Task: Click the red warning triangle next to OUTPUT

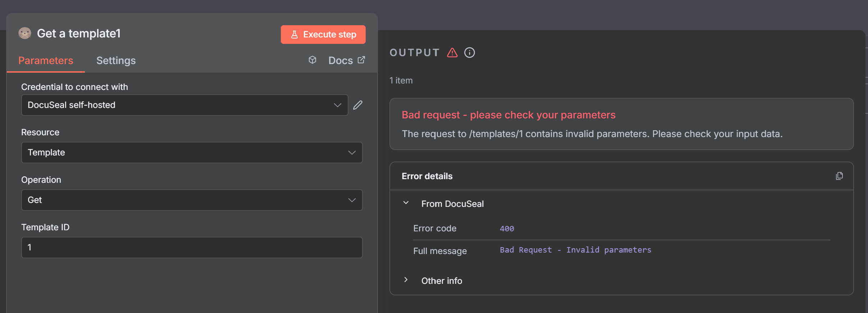Action: [452, 53]
